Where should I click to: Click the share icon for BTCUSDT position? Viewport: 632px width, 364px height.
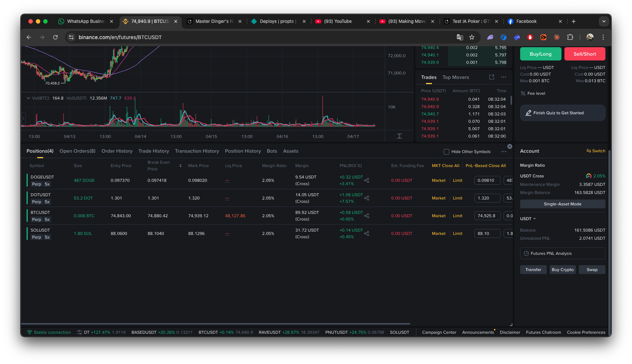367,216
